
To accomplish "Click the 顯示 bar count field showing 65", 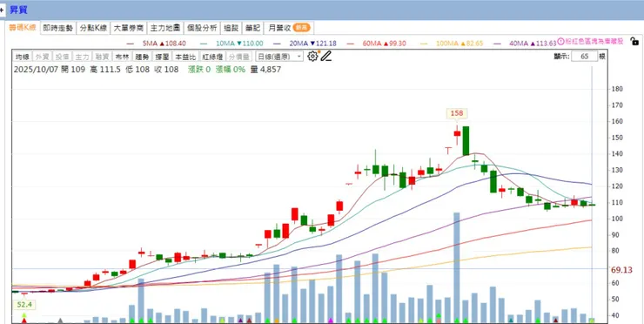I will (x=585, y=57).
